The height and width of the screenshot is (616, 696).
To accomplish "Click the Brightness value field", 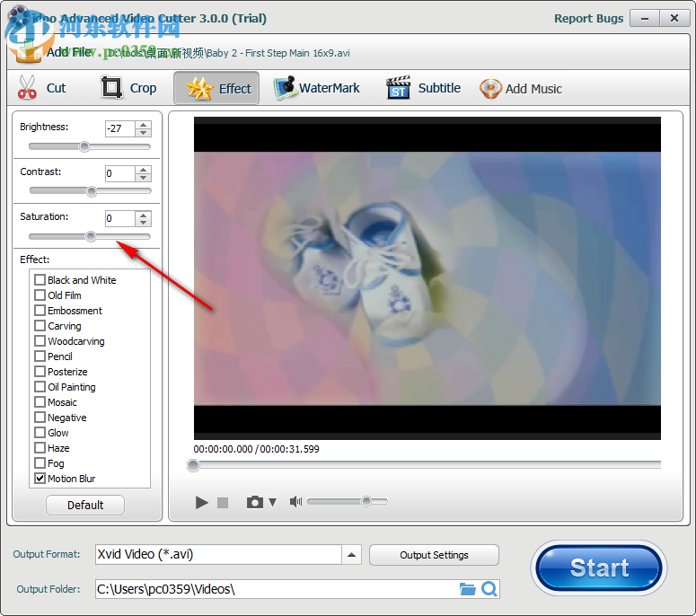I will point(119,128).
